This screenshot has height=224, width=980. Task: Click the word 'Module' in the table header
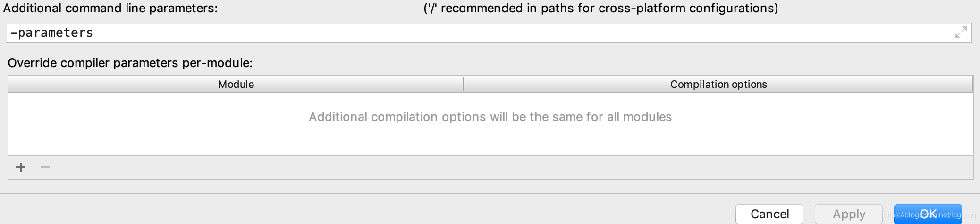(x=236, y=84)
